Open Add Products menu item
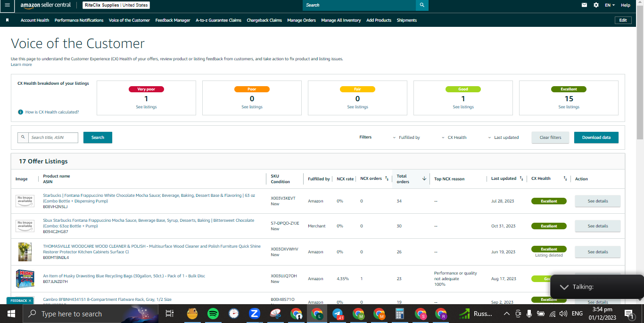The height and width of the screenshot is (323, 644). (x=379, y=20)
